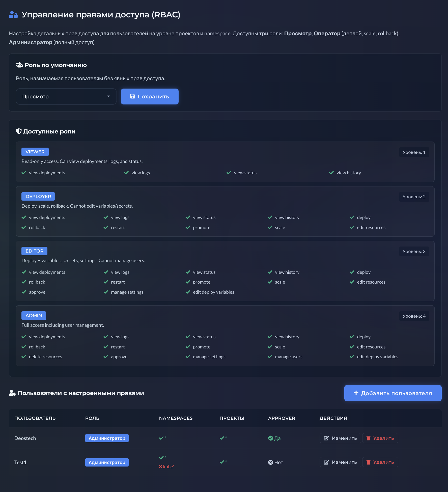Click the user-lock icon beside the RBAC title
This screenshot has height=492, width=448.
click(x=13, y=15)
